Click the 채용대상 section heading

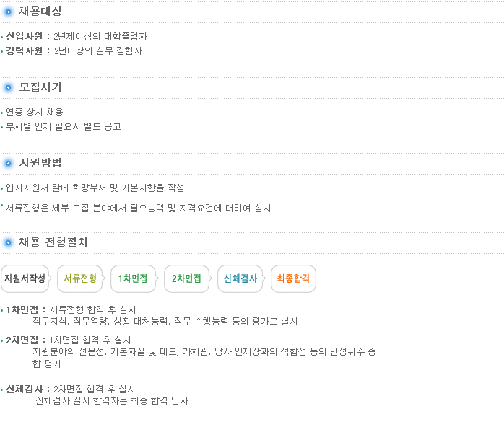pyautogui.click(x=40, y=12)
